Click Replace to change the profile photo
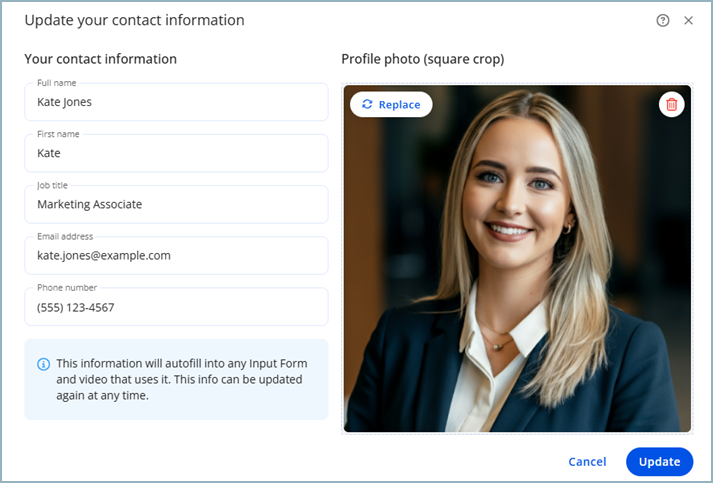Screen dimensions: 713x483 click(391, 105)
